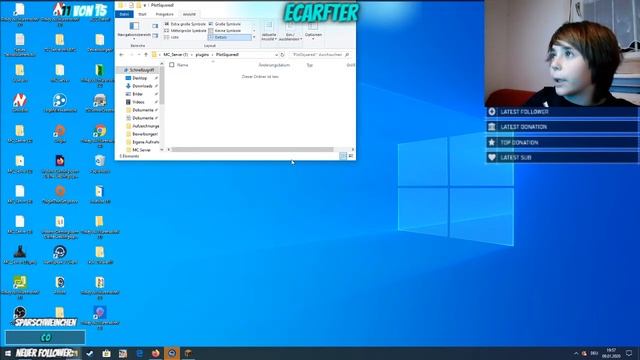640x360 pixels.
Task: Click the horizontal scrollbar of the file list
Action: pos(252,150)
